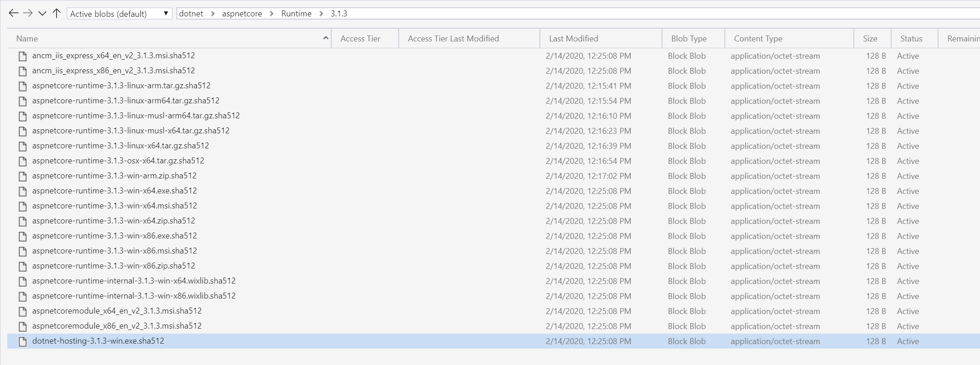Click the forward navigation arrow
Screen dimensions: 980x365
click(28, 13)
